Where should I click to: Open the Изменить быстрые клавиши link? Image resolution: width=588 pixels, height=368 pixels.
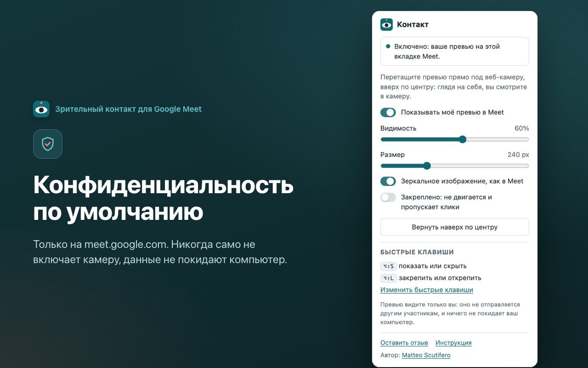click(x=427, y=290)
